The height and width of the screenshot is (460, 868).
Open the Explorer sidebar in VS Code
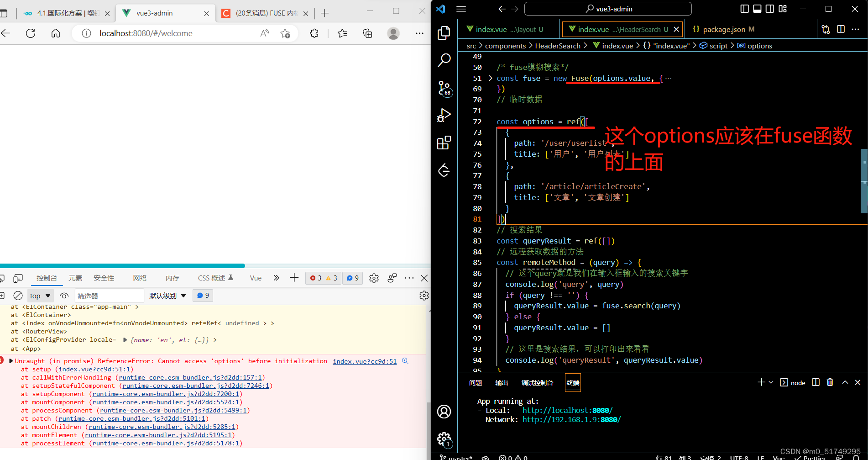tap(444, 32)
